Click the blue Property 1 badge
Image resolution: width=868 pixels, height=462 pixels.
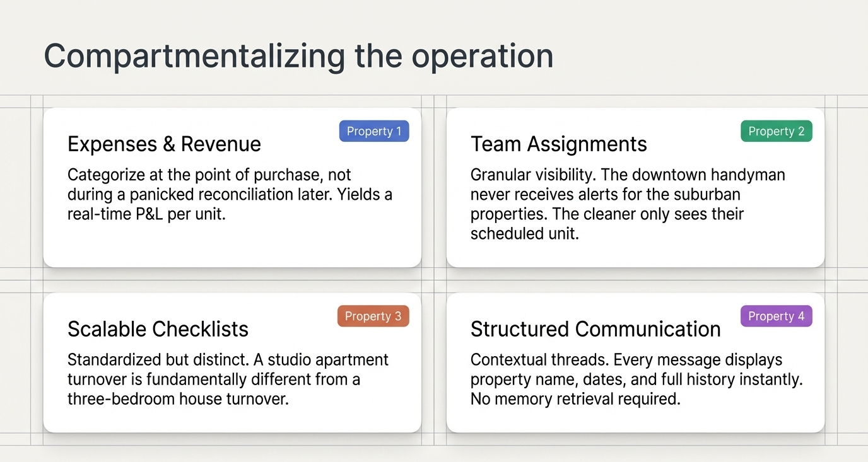coord(374,131)
